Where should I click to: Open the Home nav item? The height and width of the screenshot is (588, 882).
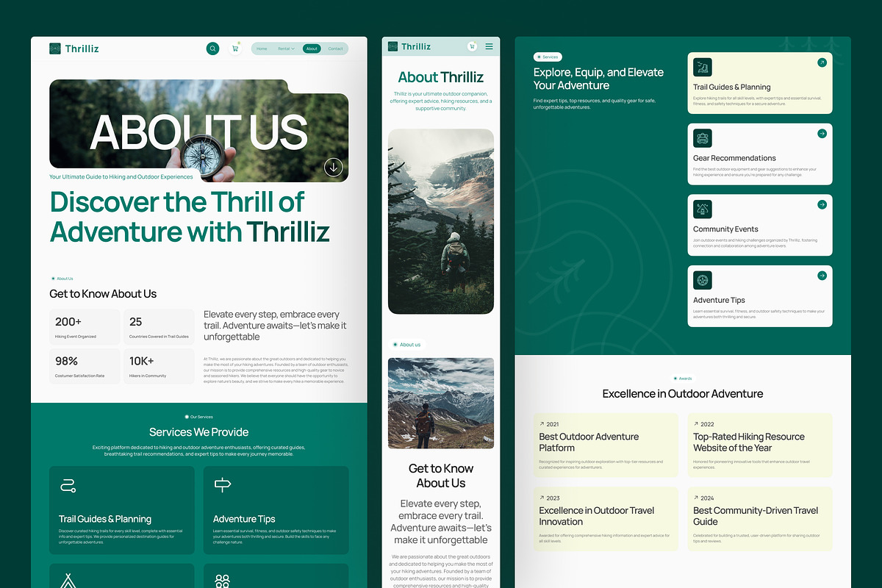tap(262, 49)
